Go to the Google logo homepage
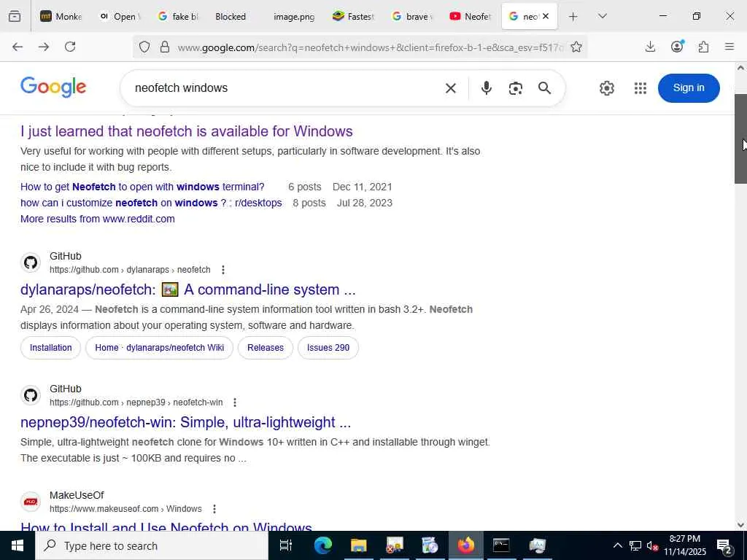This screenshot has width=747, height=560. 53,87
